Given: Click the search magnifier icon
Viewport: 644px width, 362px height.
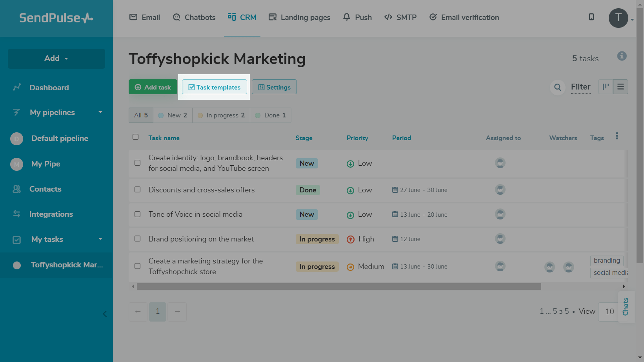Looking at the screenshot, I should pos(557,87).
